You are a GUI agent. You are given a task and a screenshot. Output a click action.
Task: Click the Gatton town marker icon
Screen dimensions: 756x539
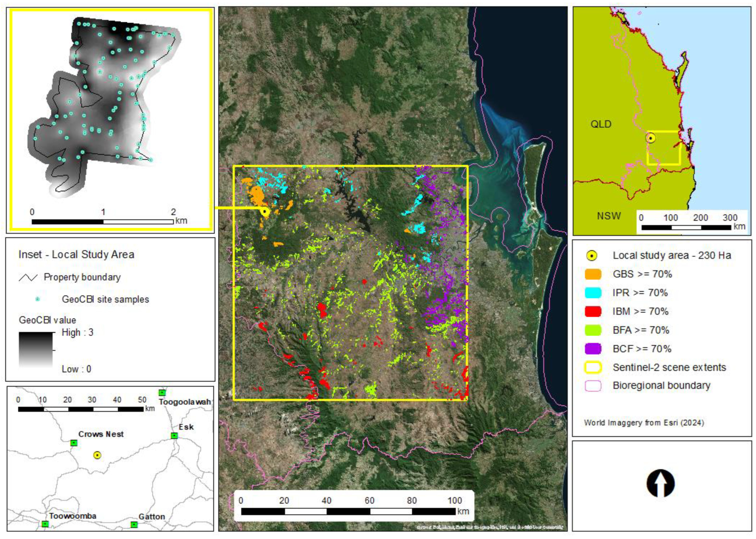(134, 525)
